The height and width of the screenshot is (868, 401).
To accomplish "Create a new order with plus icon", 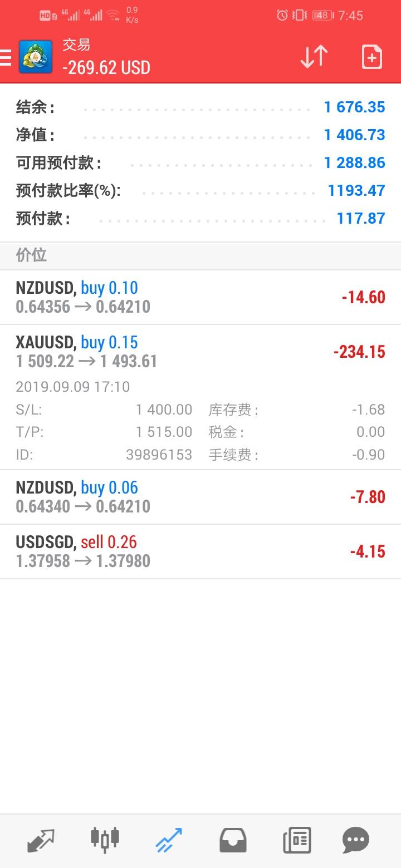I will tap(371, 57).
